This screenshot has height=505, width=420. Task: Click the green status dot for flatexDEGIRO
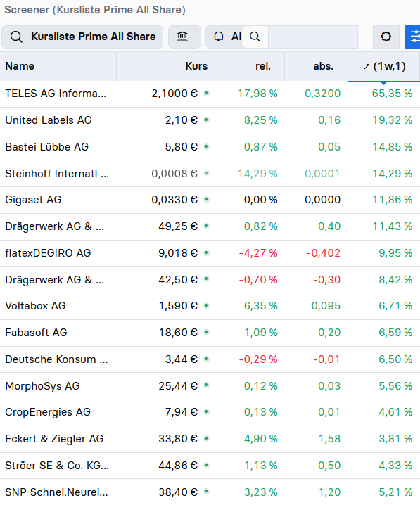click(206, 253)
